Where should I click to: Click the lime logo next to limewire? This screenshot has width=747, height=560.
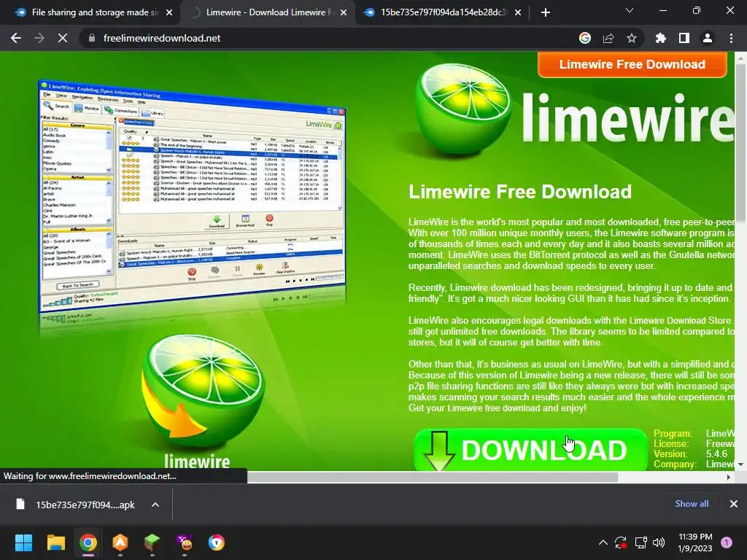[x=463, y=109]
